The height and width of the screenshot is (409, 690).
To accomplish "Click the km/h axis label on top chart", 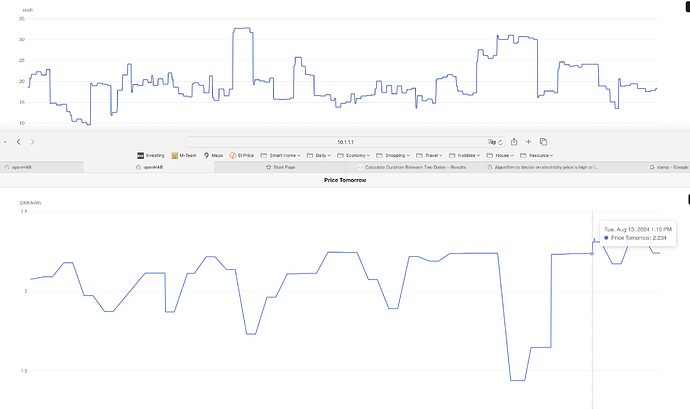I will point(28,10).
